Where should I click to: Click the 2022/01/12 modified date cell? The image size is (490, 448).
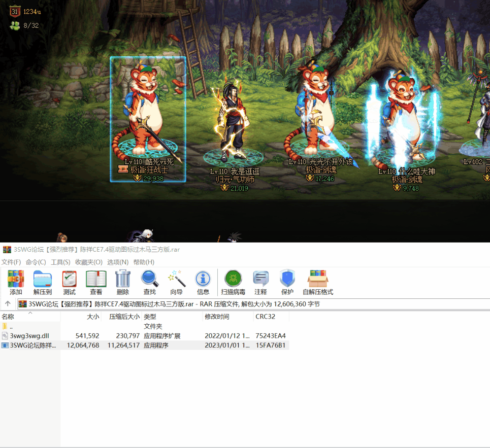227,335
